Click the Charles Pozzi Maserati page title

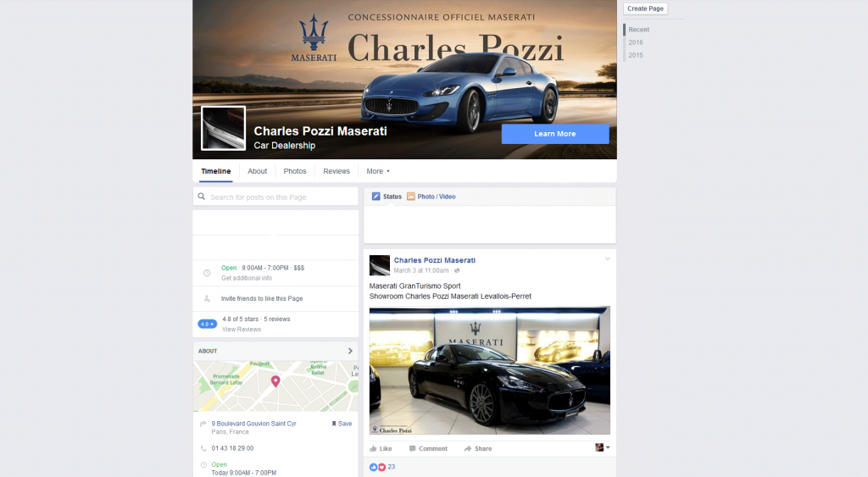click(320, 131)
